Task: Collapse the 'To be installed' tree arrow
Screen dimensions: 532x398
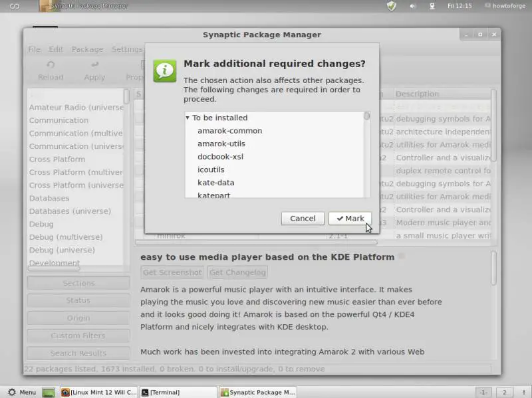Action: pyautogui.click(x=188, y=118)
